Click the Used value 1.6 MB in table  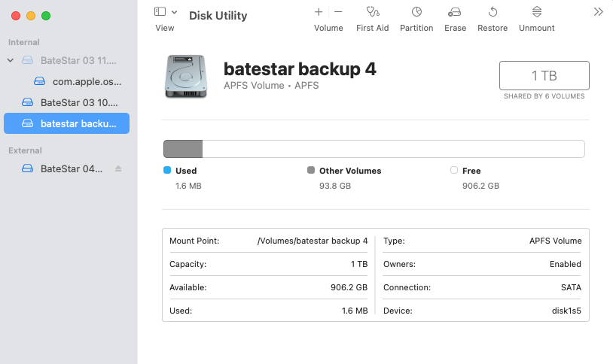click(x=355, y=311)
